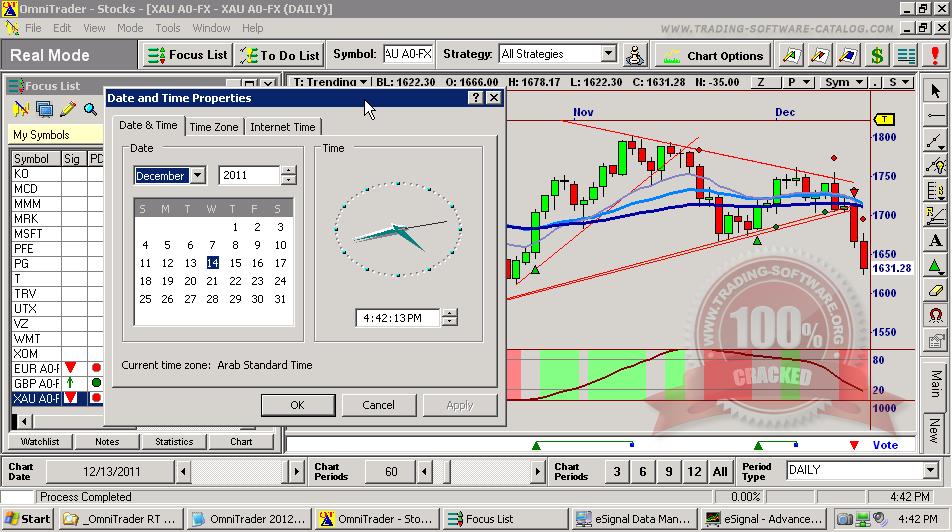Select day 25 in the calendar

[145, 299]
